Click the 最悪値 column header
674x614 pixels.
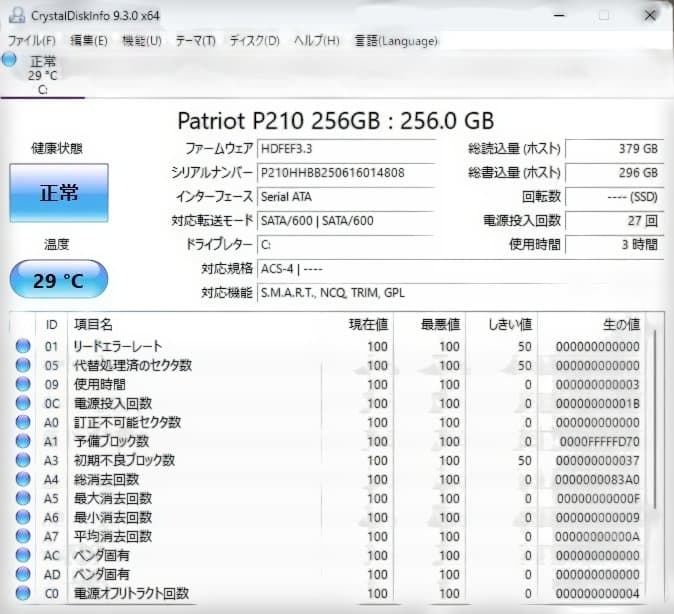(430, 324)
